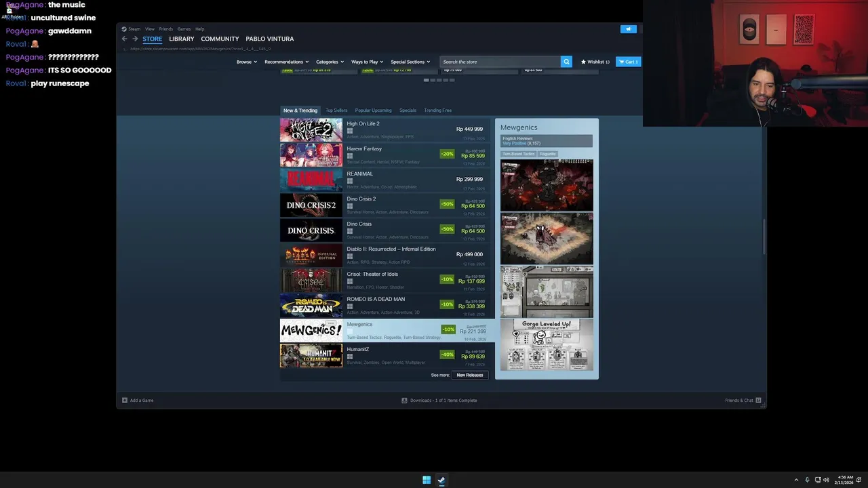Image resolution: width=868 pixels, height=488 pixels.
Task: Click the Turn-Based Tactics tag in Mewgenics panel
Action: 518,155
